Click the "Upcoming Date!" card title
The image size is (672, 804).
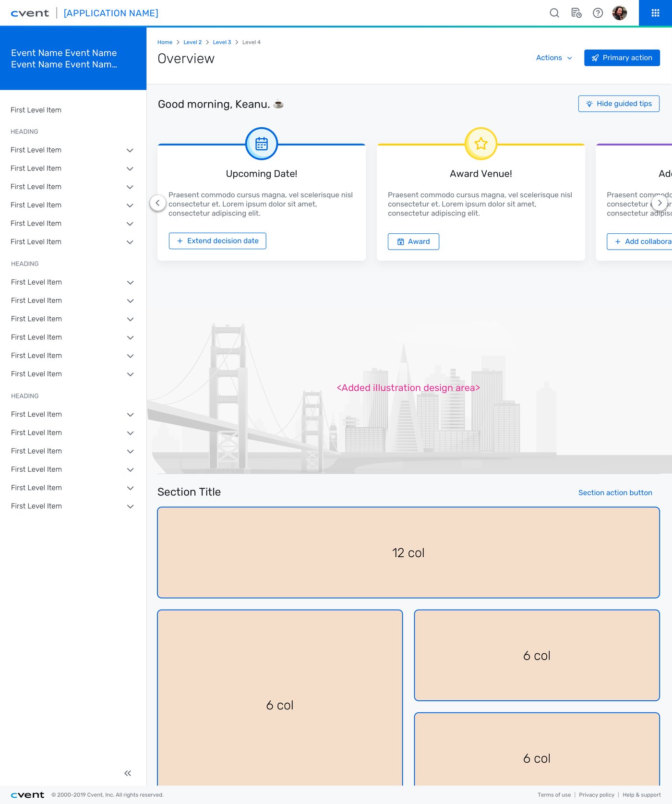pyautogui.click(x=262, y=174)
